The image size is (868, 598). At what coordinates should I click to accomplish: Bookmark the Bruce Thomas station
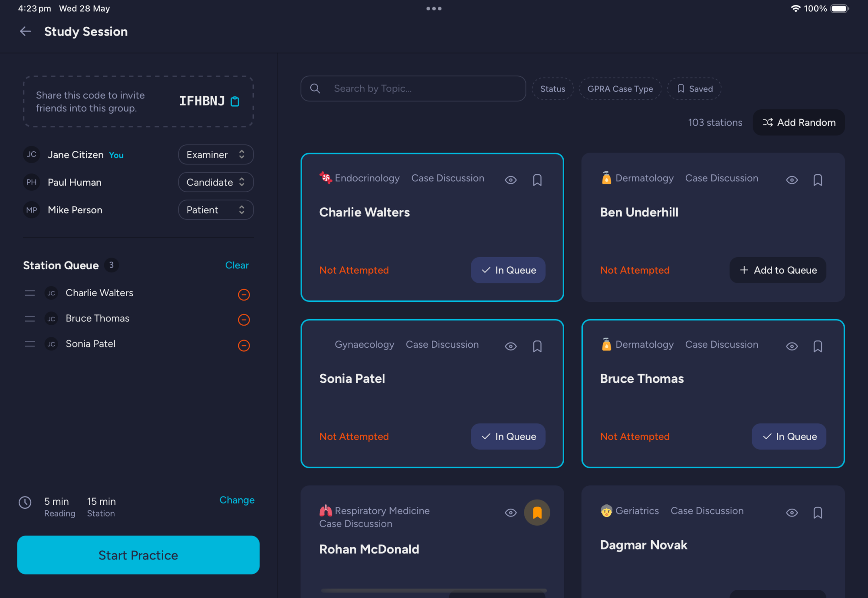[818, 346]
